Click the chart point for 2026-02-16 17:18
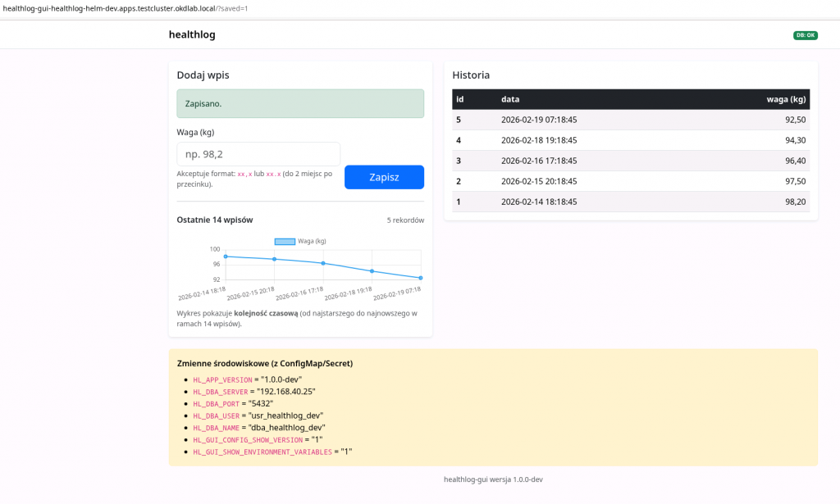Screen dimensions: 840x504 [x=323, y=263]
